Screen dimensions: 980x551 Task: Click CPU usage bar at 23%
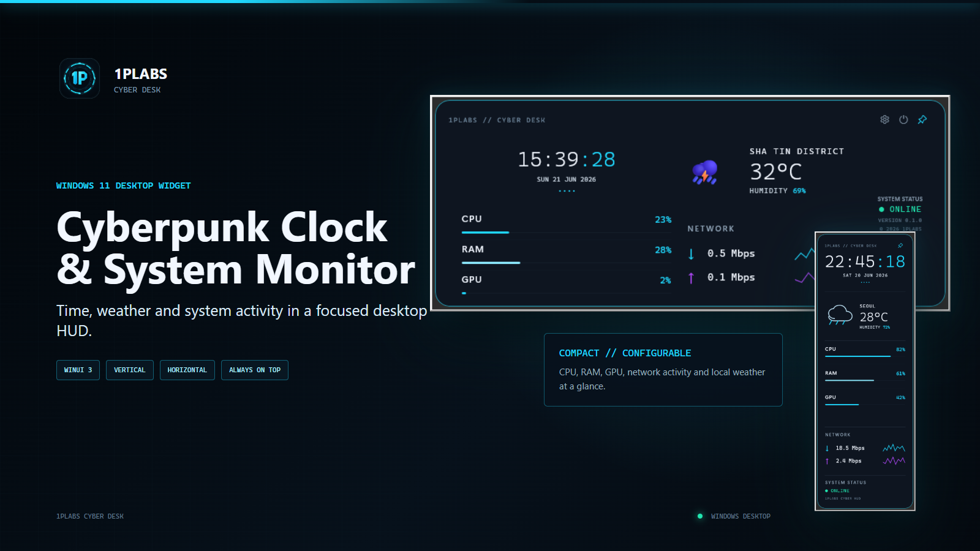[x=567, y=233]
